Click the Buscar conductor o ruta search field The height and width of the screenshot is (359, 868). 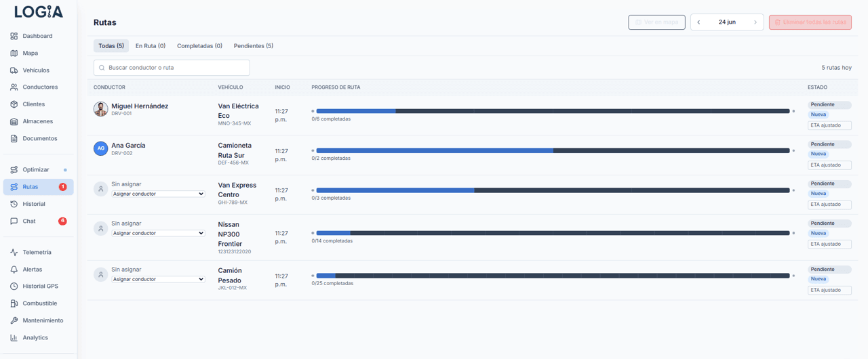(172, 68)
